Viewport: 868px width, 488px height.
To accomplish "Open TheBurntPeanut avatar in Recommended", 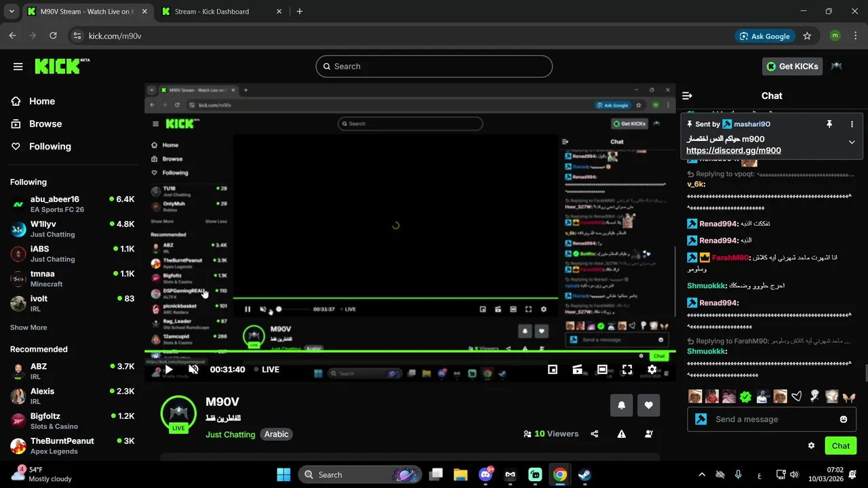I will tap(18, 445).
